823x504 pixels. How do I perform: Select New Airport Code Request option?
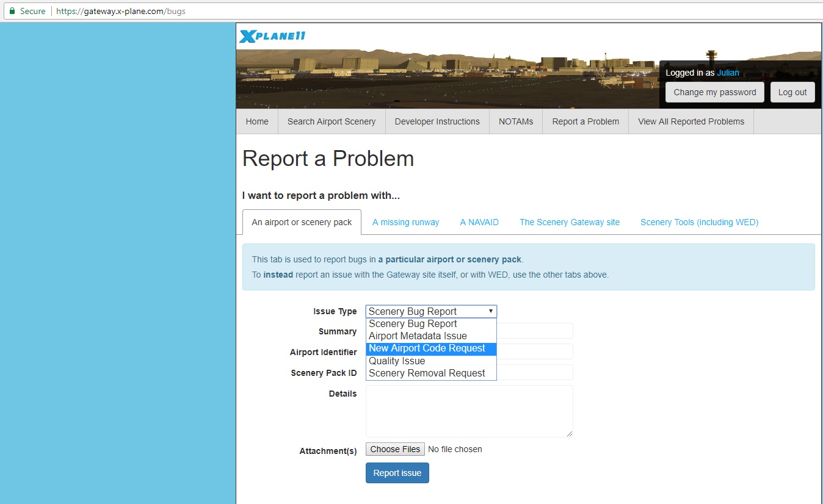coord(427,348)
